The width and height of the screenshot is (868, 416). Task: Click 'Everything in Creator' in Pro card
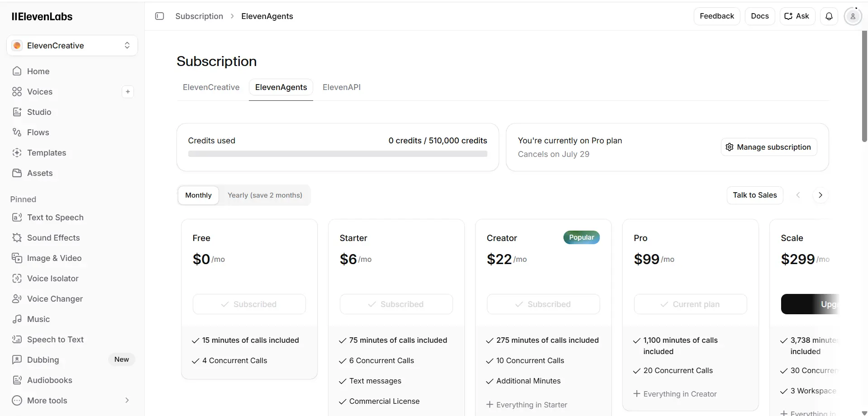click(680, 394)
